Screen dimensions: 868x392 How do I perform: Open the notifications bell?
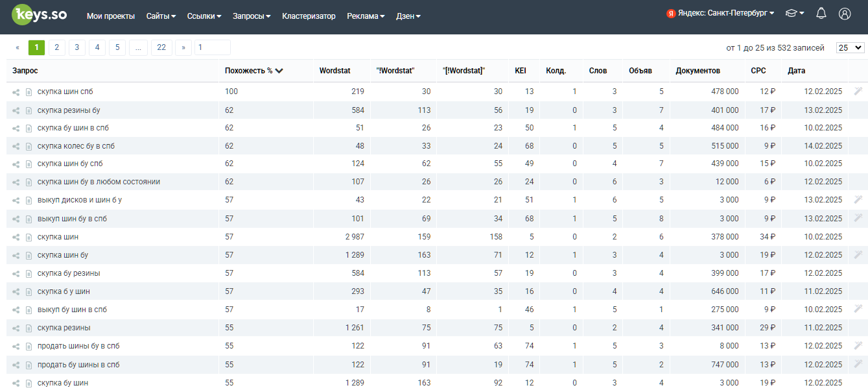pyautogui.click(x=821, y=14)
